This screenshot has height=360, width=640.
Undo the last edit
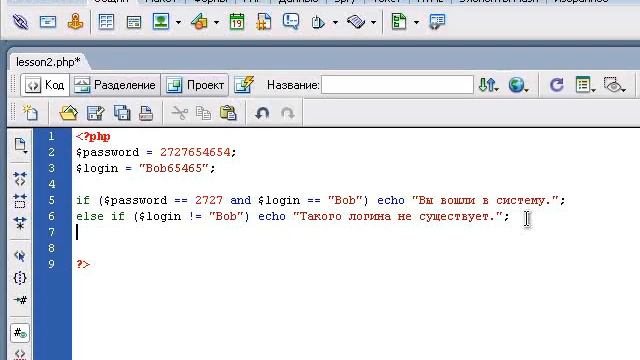[262, 113]
